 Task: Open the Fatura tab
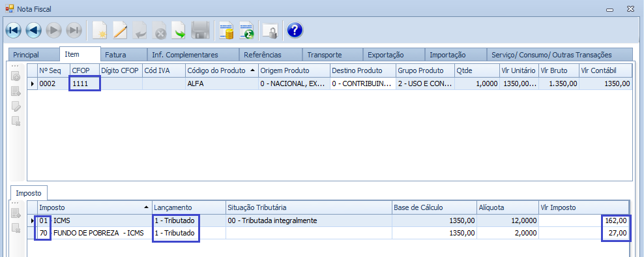click(124, 55)
